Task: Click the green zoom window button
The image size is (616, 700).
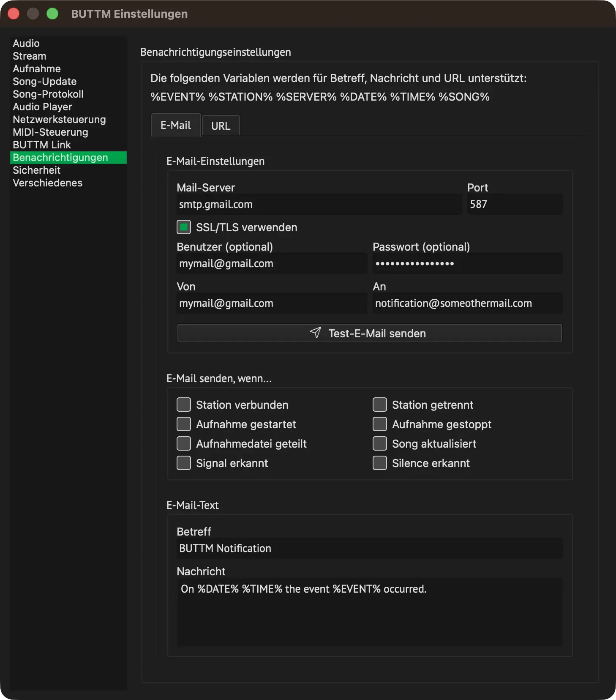Action: pyautogui.click(x=52, y=14)
